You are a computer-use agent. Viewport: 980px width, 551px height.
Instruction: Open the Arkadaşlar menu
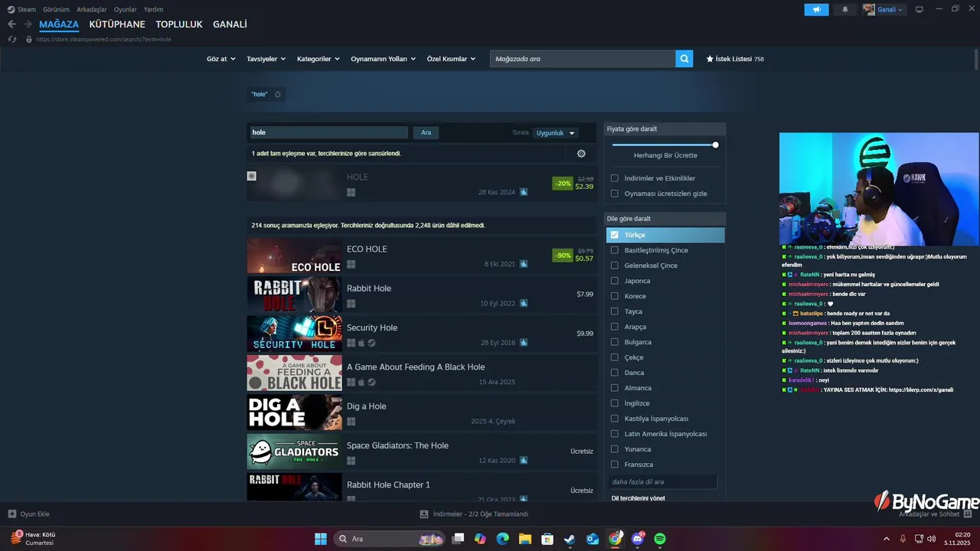click(x=92, y=9)
